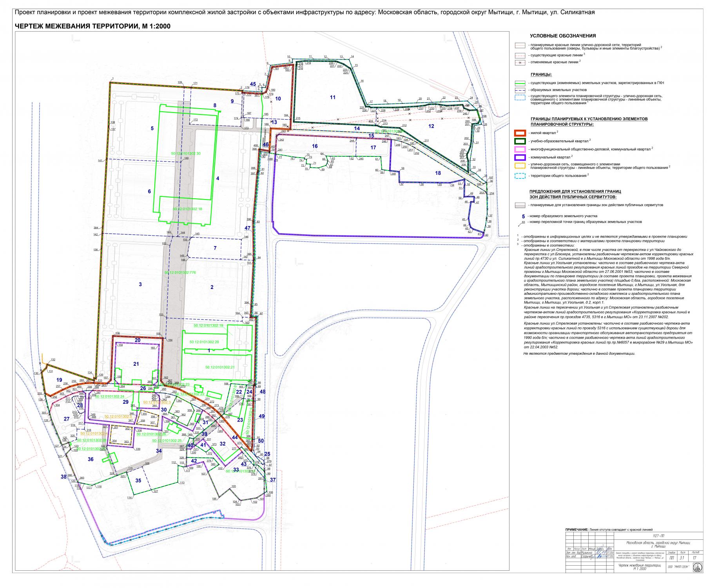The height and width of the screenshot is (588, 707).
Task: Click parcel number 45 near the top
Action: click(x=253, y=84)
